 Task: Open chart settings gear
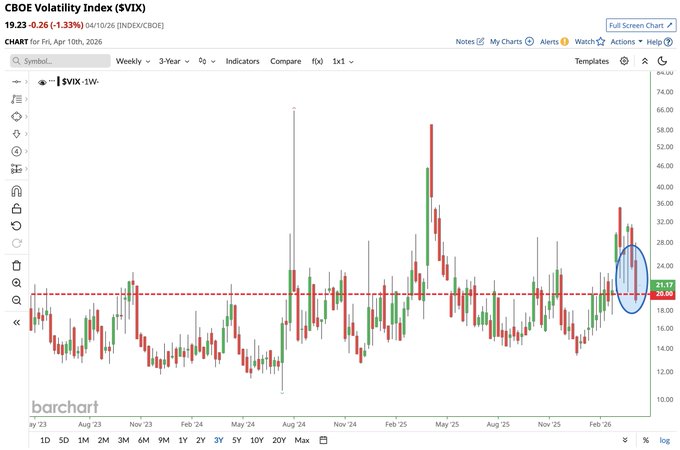[x=624, y=61]
